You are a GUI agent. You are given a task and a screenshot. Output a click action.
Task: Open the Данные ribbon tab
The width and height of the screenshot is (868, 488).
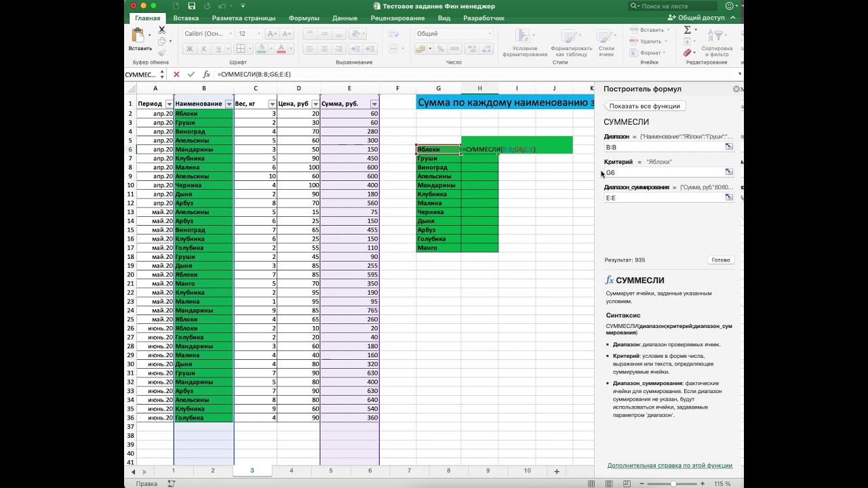(344, 18)
